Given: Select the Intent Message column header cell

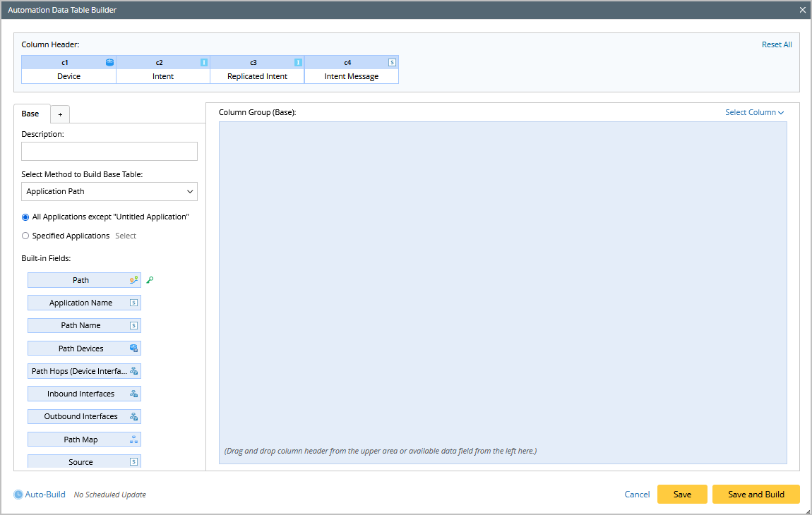Looking at the screenshot, I should [352, 77].
